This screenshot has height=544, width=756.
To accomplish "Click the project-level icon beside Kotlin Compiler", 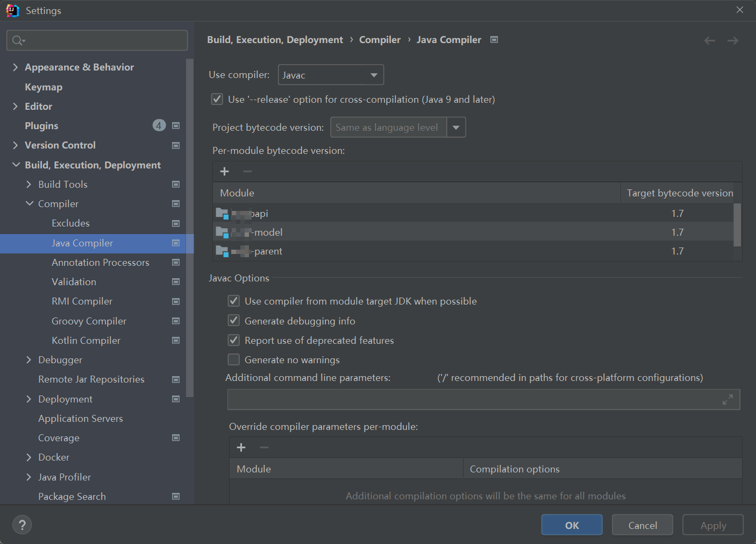I will [176, 341].
